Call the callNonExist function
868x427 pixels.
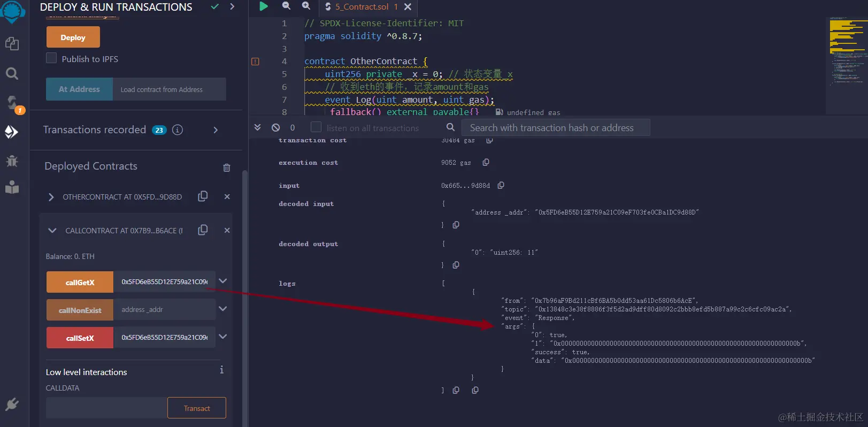(x=80, y=310)
